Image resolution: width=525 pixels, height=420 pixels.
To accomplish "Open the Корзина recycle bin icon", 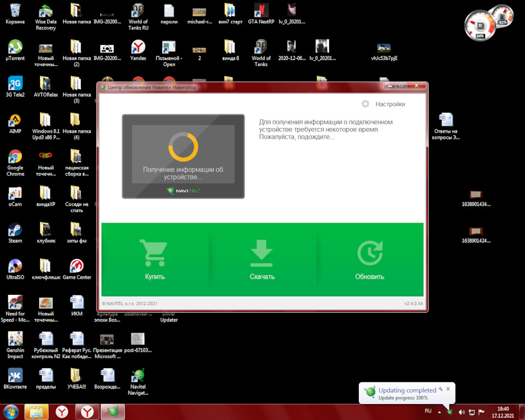I will (15, 14).
